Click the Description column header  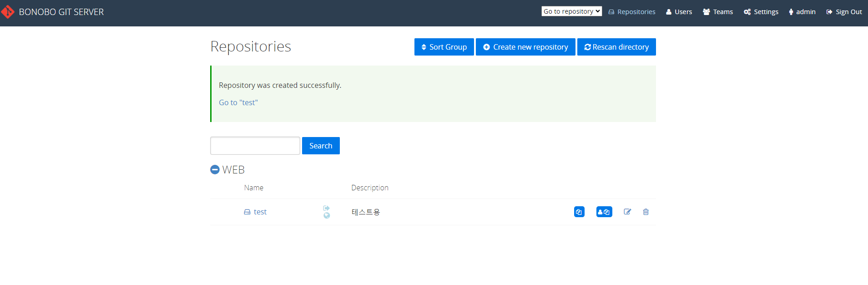tap(370, 188)
